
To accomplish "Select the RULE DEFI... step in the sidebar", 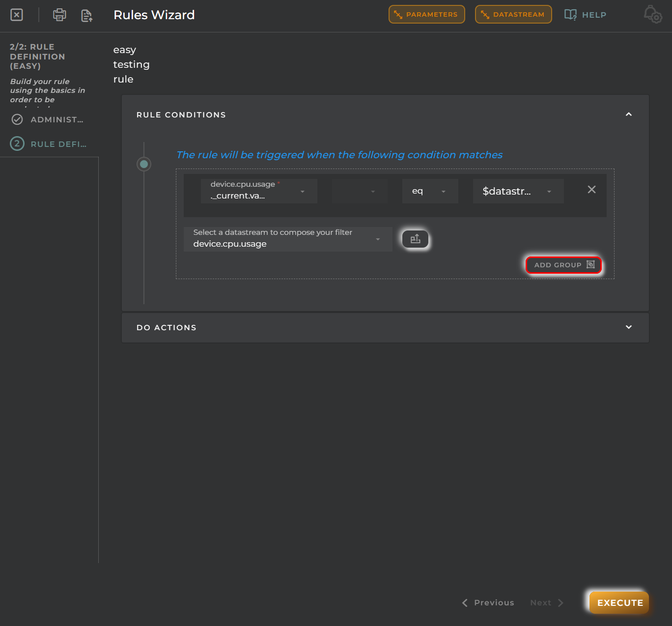I will [49, 144].
